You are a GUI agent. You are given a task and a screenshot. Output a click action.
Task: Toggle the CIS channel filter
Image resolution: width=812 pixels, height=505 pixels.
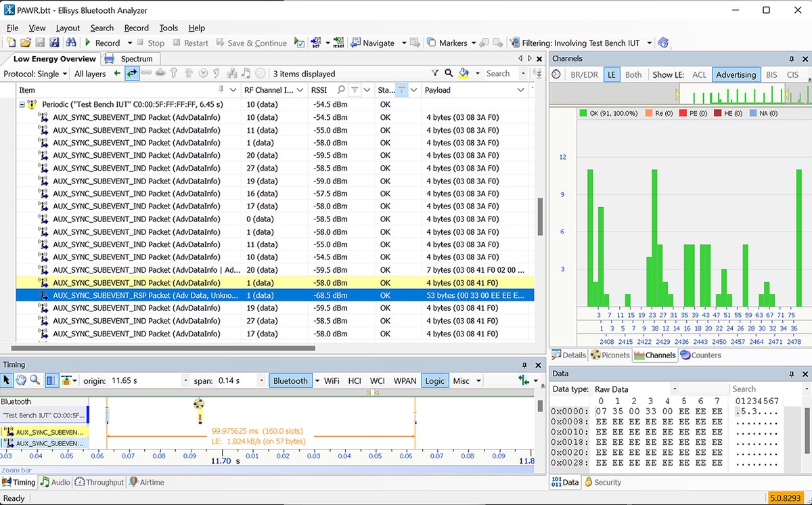point(792,74)
